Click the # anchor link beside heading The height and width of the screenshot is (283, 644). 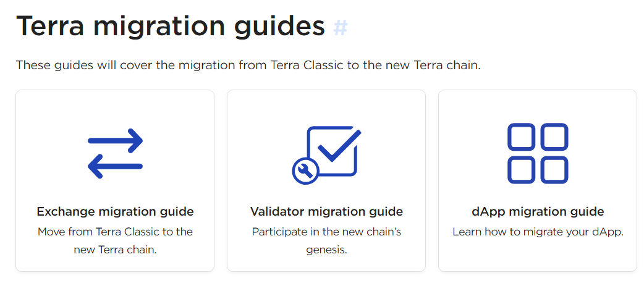coord(341,28)
